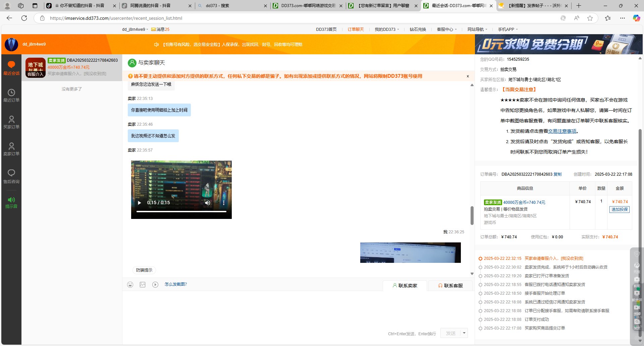This screenshot has height=346, width=644.
Task: Open the browser profile icon
Action: click(7, 6)
